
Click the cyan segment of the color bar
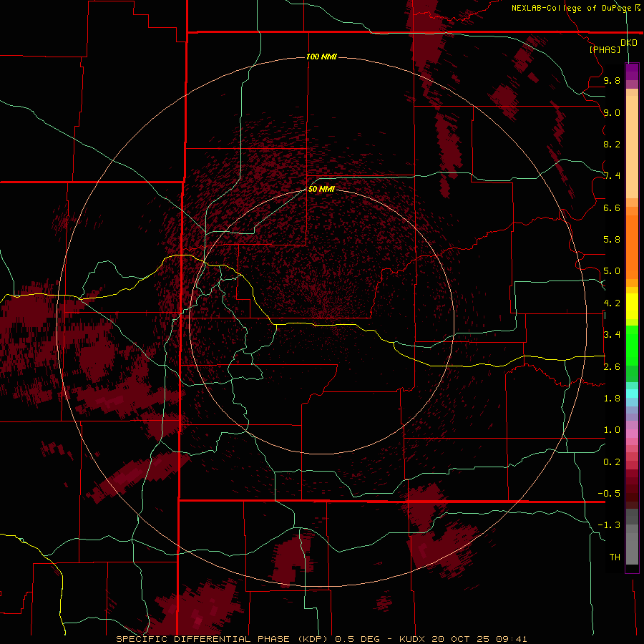coord(632,394)
